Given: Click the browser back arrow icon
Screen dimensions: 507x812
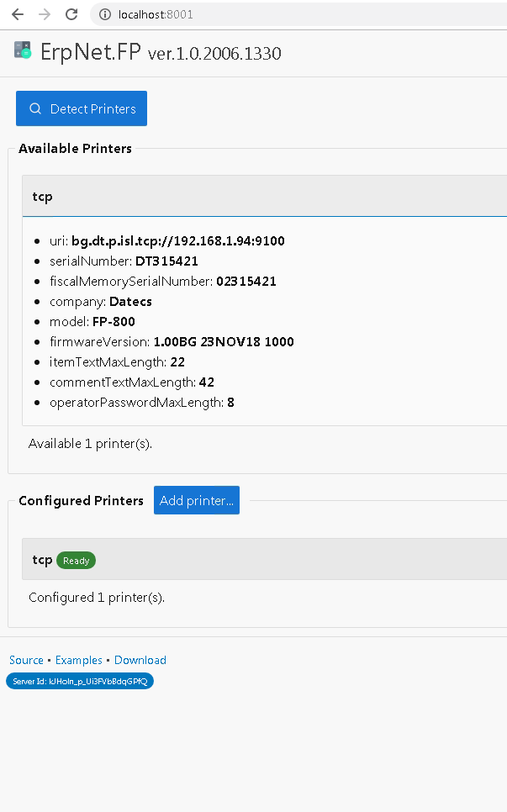Looking at the screenshot, I should 16,13.
